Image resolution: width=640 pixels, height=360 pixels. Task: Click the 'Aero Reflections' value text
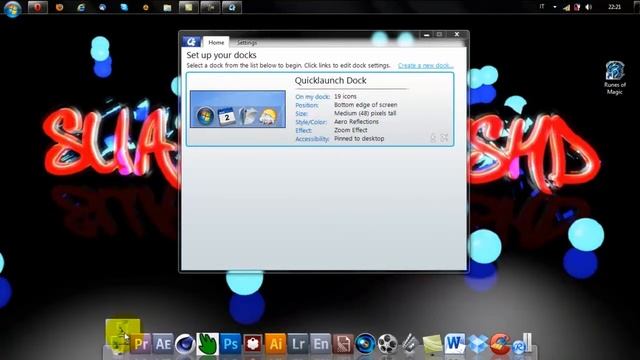point(356,122)
